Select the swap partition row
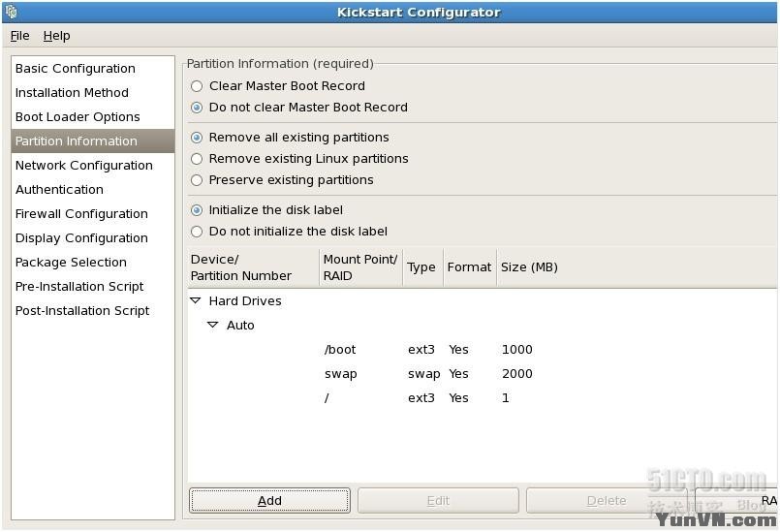 point(341,374)
